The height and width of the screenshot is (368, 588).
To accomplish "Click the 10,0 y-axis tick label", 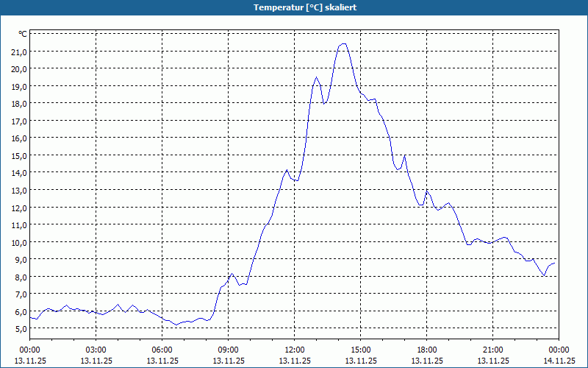I will (x=19, y=242).
